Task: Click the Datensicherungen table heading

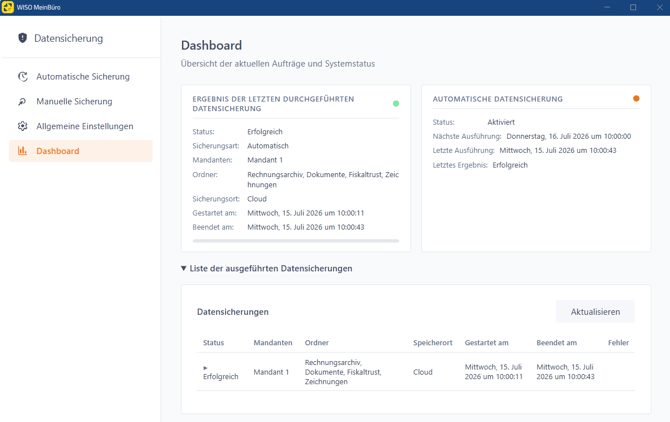Action: pos(232,312)
